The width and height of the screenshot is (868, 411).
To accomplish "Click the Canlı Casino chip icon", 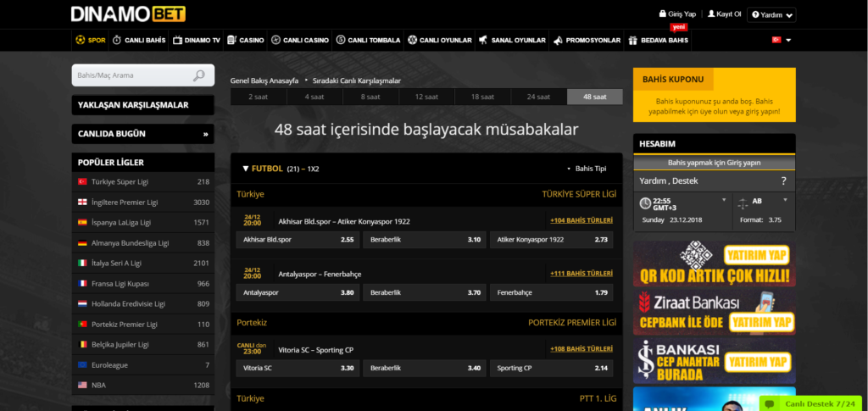I will click(x=275, y=41).
